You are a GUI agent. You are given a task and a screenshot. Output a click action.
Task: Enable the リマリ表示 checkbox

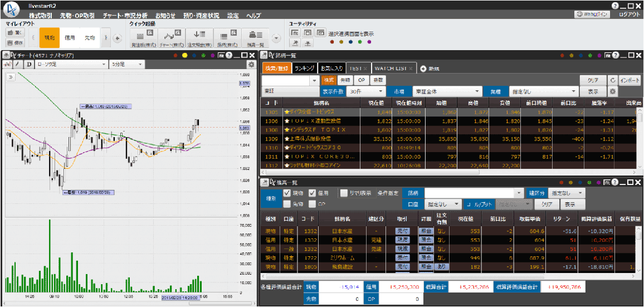pos(343,193)
